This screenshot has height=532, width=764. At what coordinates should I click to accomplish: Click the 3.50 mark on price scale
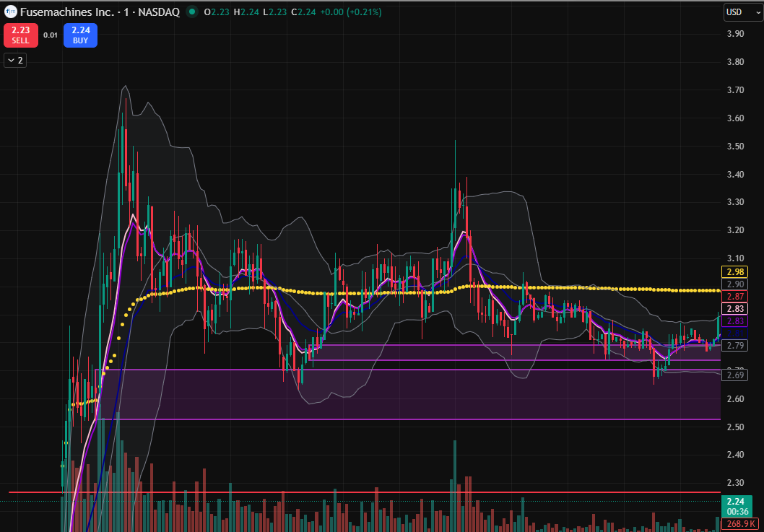pyautogui.click(x=735, y=146)
